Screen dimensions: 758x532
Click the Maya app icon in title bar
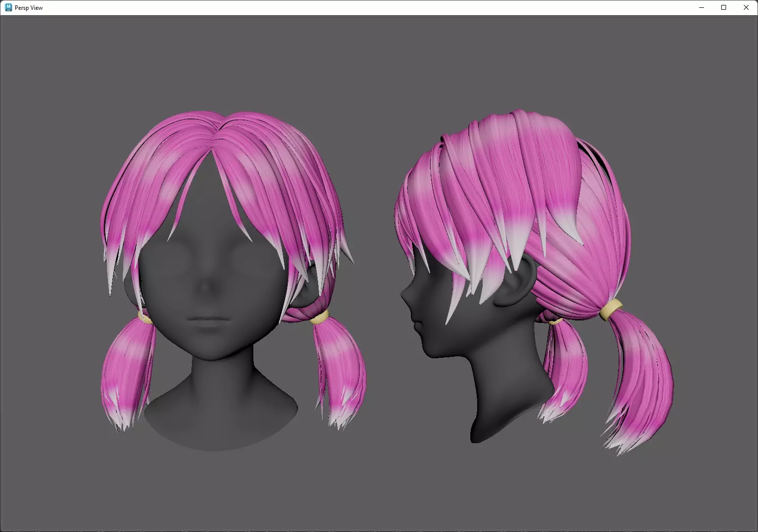(x=8, y=7)
